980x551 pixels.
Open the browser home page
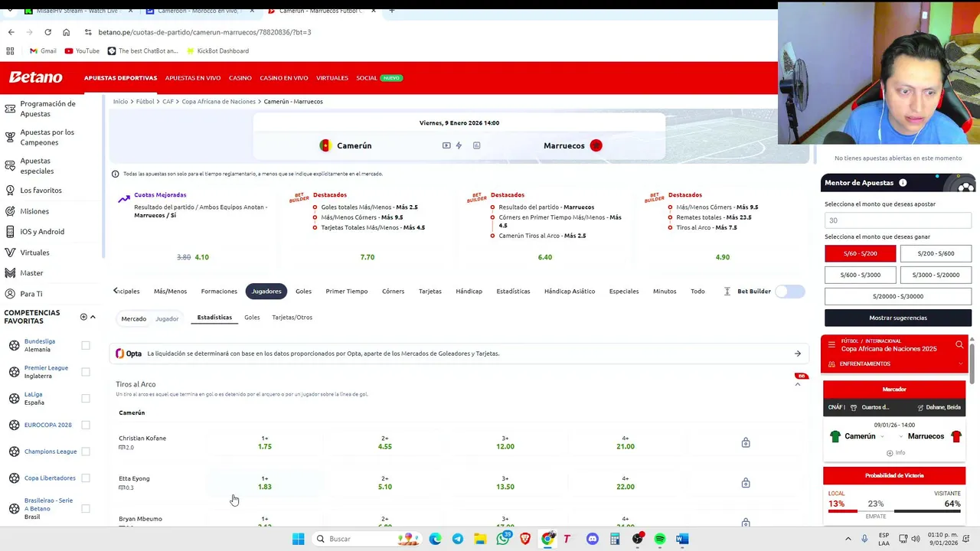click(66, 32)
